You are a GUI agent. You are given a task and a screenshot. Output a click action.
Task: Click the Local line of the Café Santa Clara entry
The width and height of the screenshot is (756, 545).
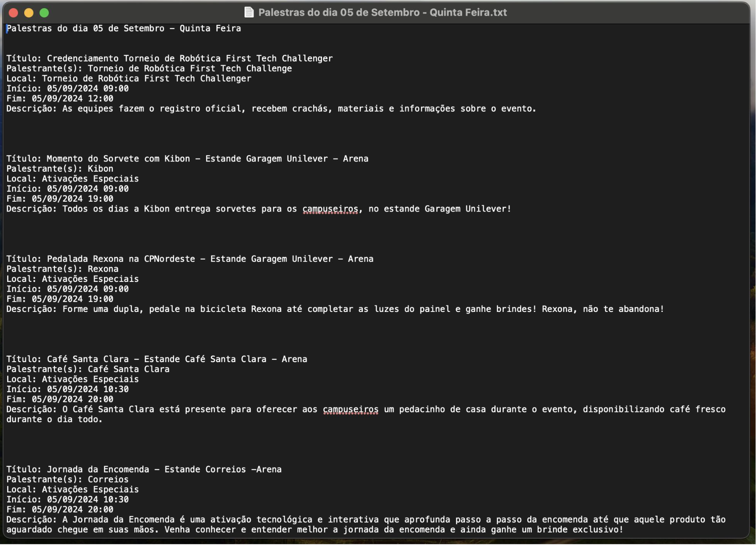(x=73, y=379)
